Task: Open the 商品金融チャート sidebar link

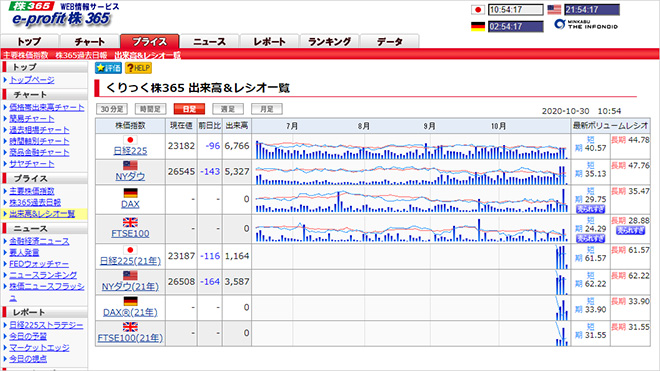Action: [x=39, y=152]
